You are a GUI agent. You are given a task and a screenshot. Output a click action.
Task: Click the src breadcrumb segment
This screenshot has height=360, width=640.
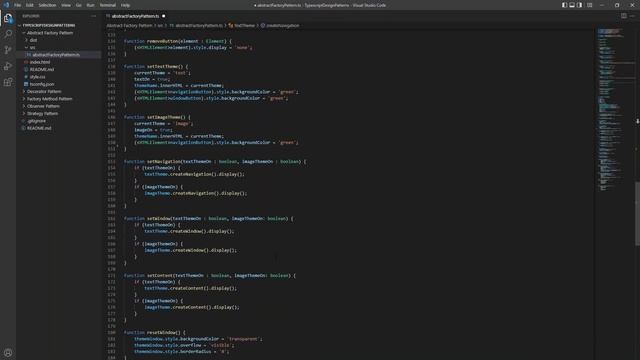160,25
